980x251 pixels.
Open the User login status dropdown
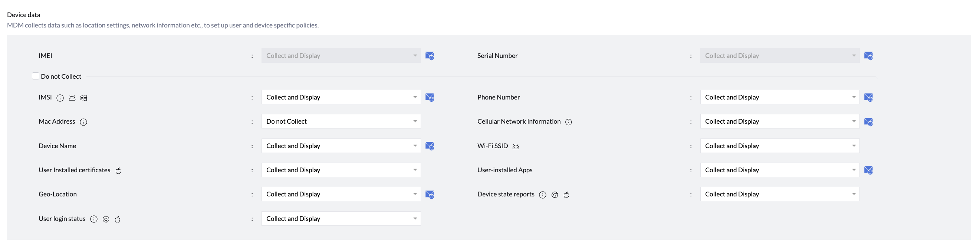pyautogui.click(x=341, y=219)
